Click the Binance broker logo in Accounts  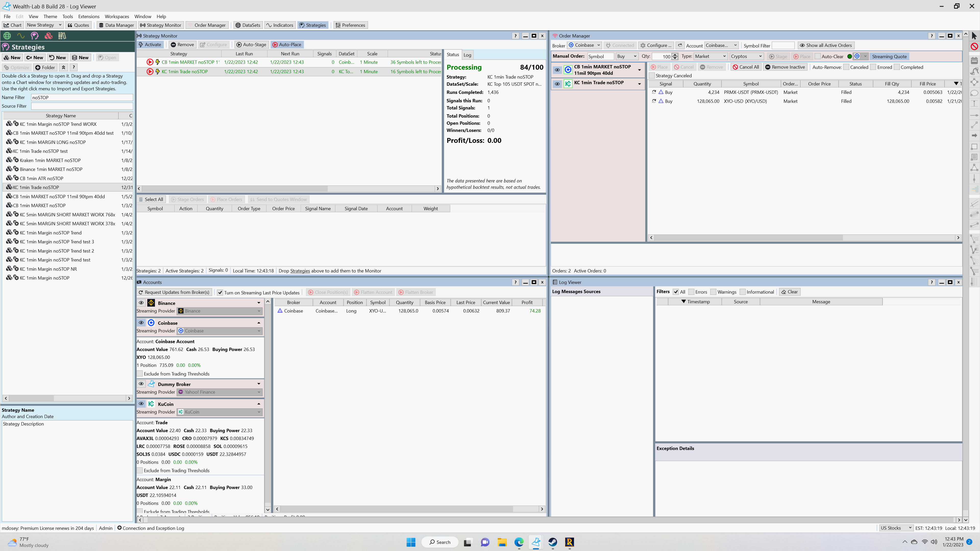pos(151,303)
